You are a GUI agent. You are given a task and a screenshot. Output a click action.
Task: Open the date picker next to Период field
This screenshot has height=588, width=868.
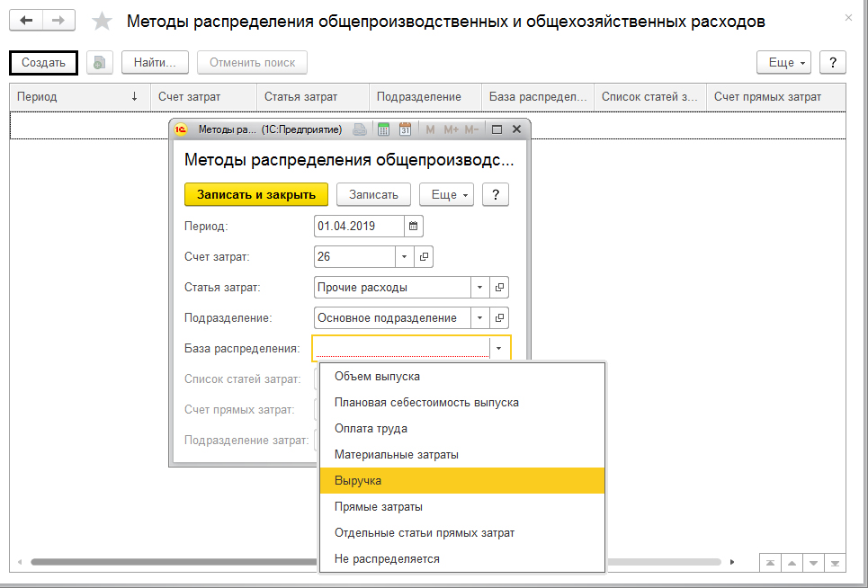click(x=414, y=227)
